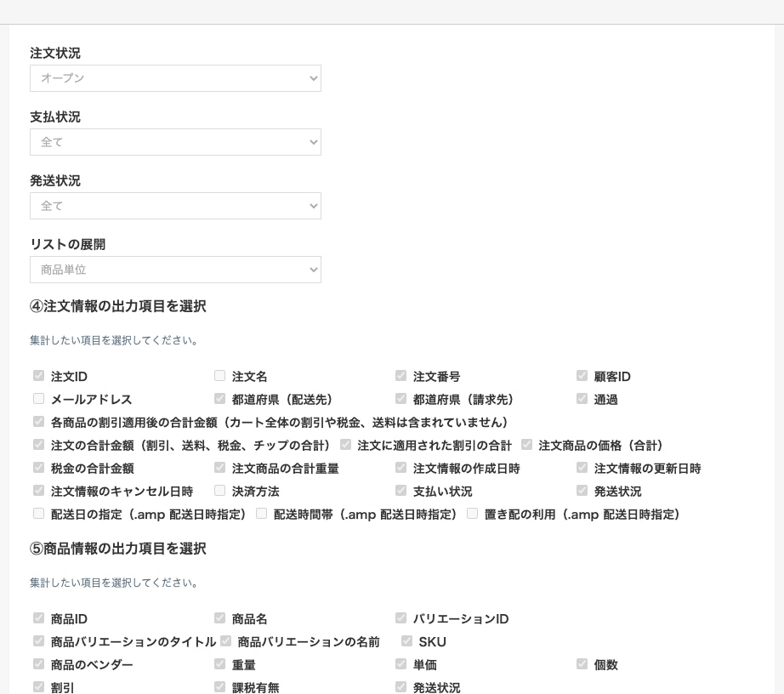
Task: Toggle the 注文情報のキャンセル日時 checkbox
Action: 38,491
